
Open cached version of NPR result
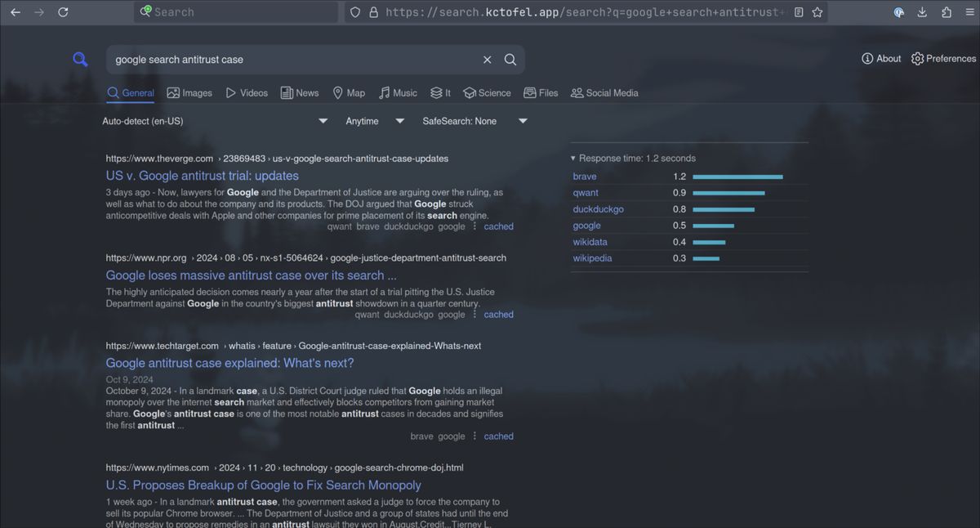coord(498,315)
